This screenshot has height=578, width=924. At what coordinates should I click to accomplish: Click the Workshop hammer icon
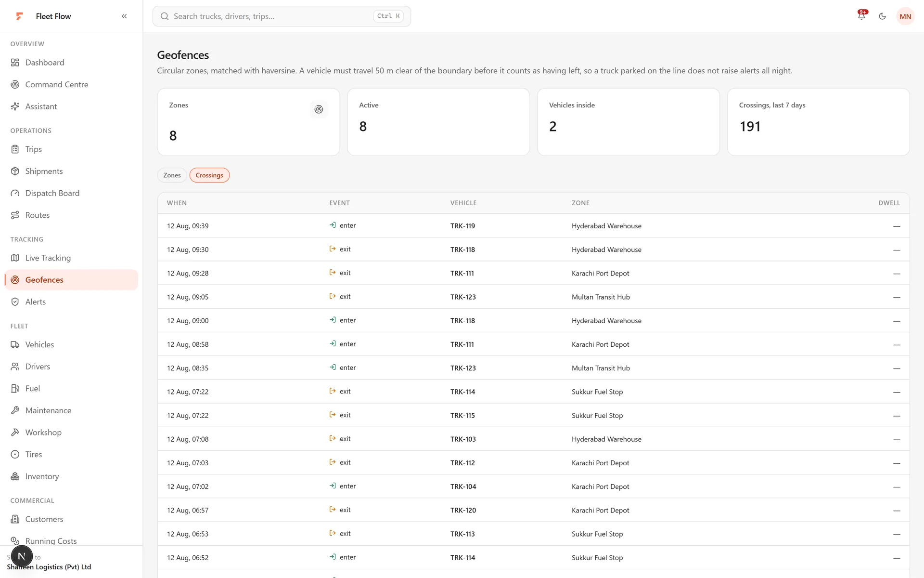click(x=15, y=433)
